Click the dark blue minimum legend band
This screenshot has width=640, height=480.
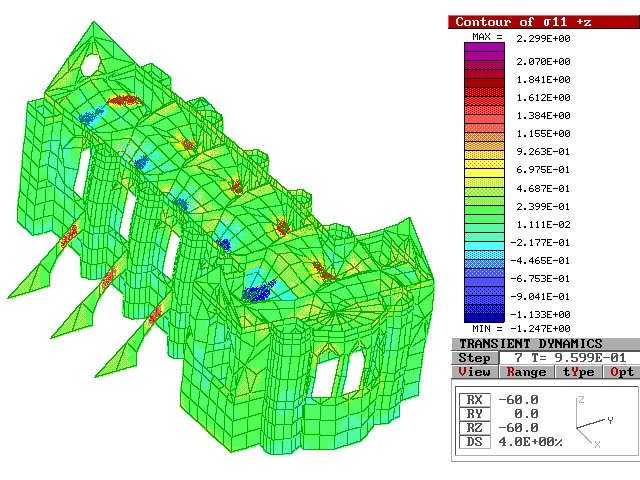[485, 317]
